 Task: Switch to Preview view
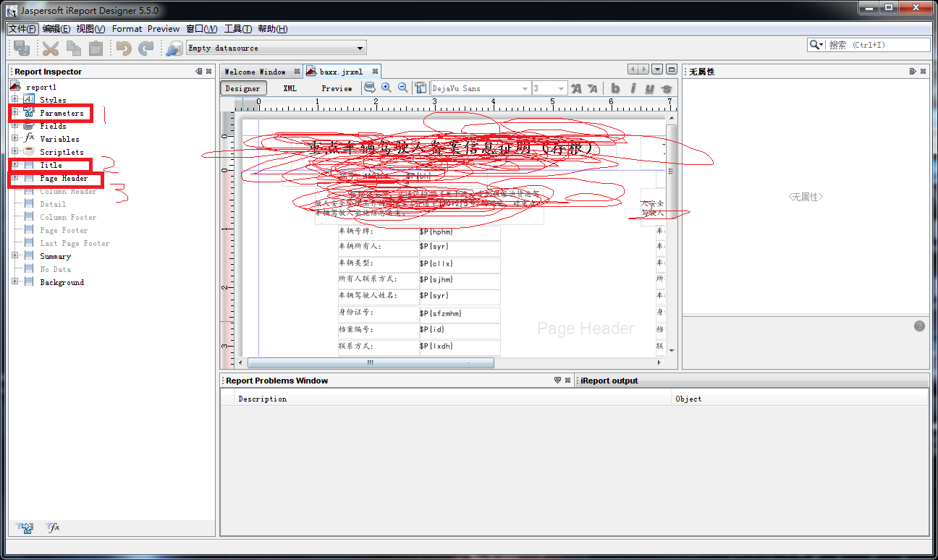(x=337, y=88)
